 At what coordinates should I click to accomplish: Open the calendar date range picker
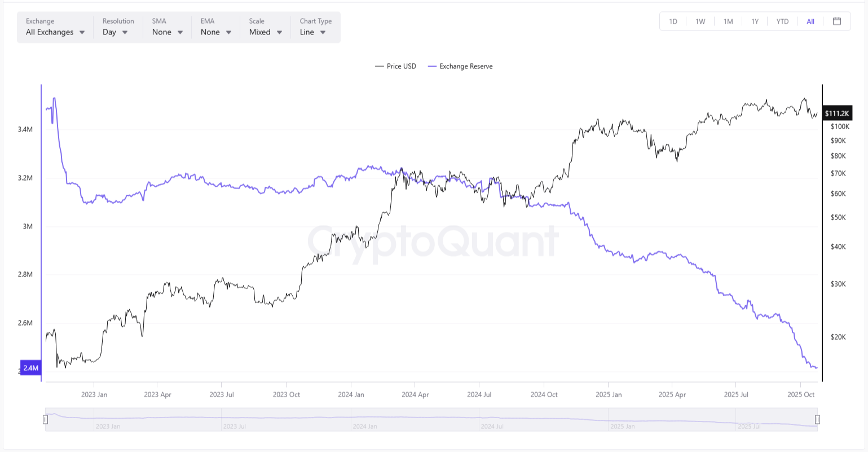point(837,21)
